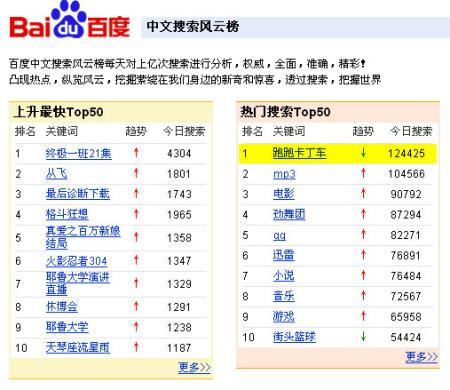The height and width of the screenshot is (390, 450).
Task: Open keyword 休博会
Action: (x=62, y=307)
